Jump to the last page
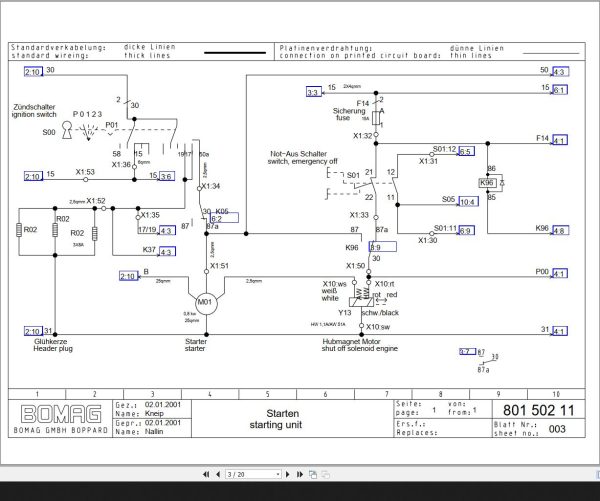 (x=300, y=474)
